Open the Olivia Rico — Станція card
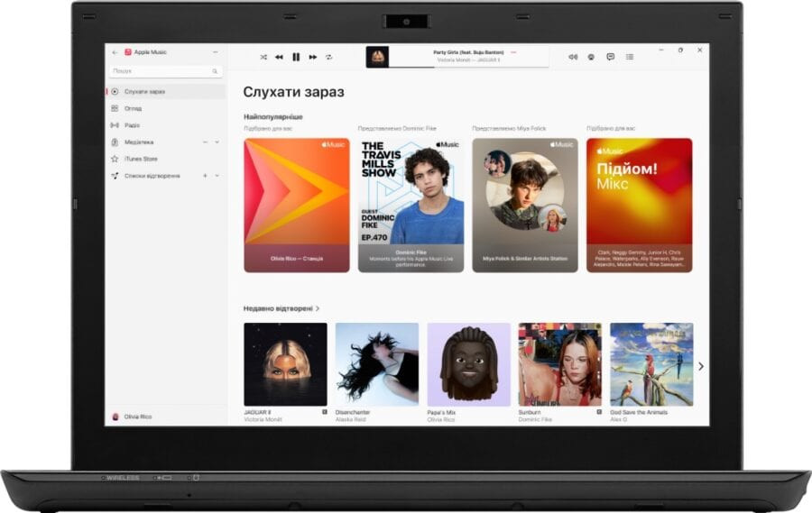 [297, 205]
